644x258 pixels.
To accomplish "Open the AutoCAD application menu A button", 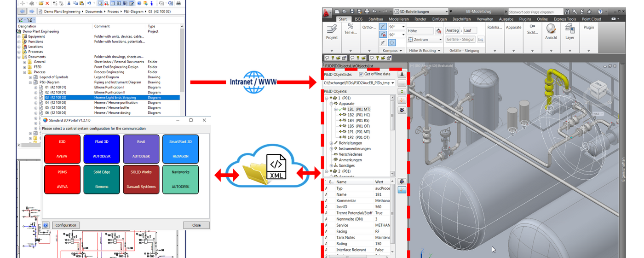I will pyautogui.click(x=327, y=12).
